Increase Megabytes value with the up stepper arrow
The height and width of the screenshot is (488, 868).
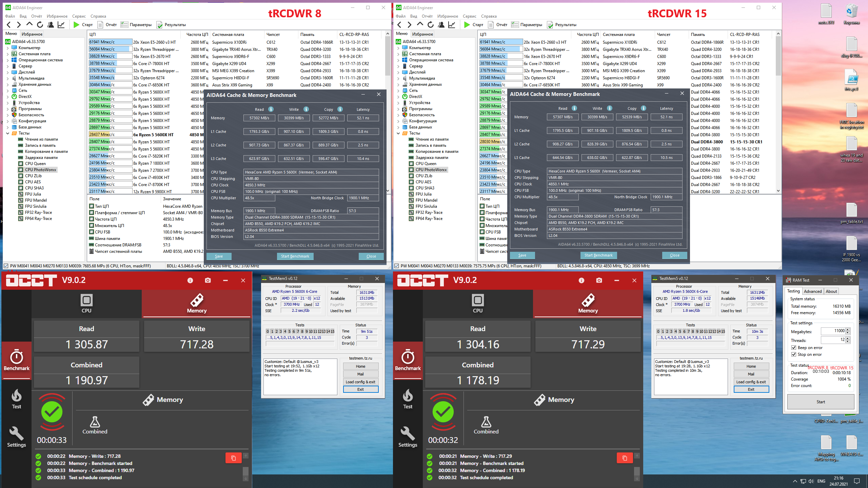coord(848,329)
